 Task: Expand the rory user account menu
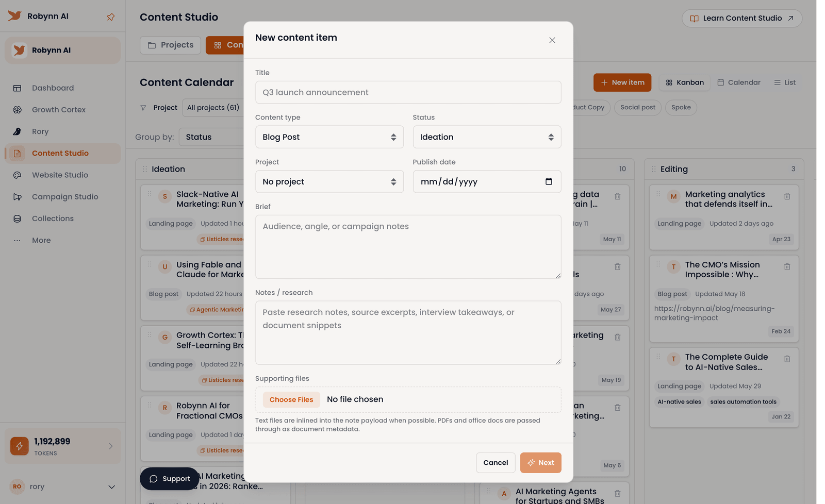coord(63,486)
